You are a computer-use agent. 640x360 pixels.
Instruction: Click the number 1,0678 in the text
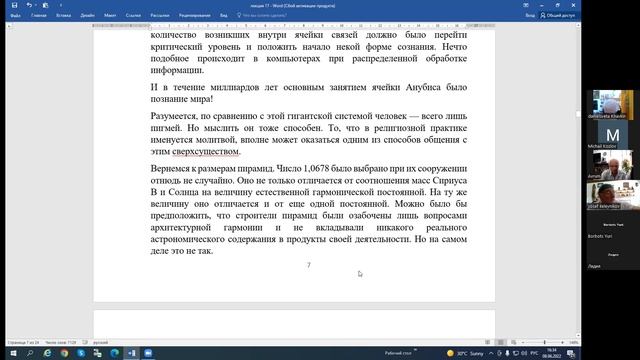click(x=316, y=169)
